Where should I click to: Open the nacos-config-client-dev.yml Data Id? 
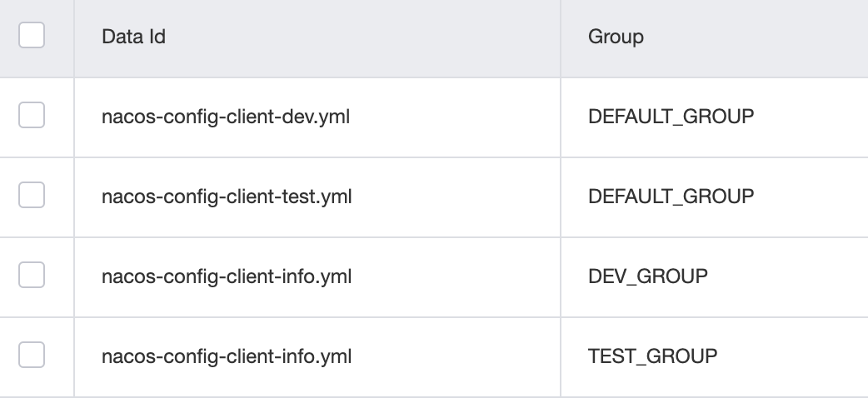coord(225,117)
